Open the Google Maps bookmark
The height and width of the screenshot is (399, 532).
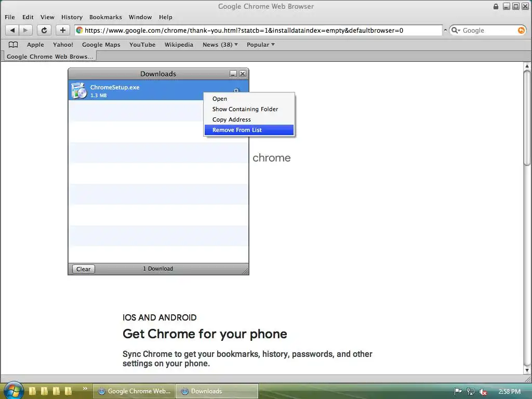point(101,45)
